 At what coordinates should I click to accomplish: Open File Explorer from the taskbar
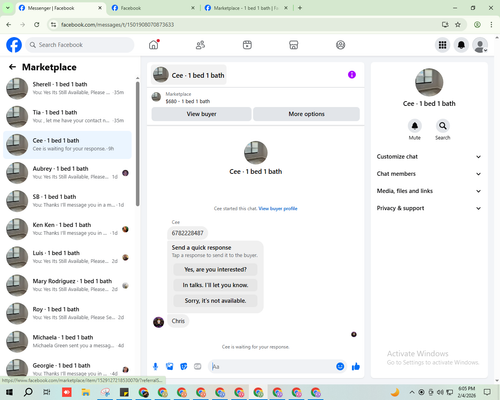coord(86,392)
